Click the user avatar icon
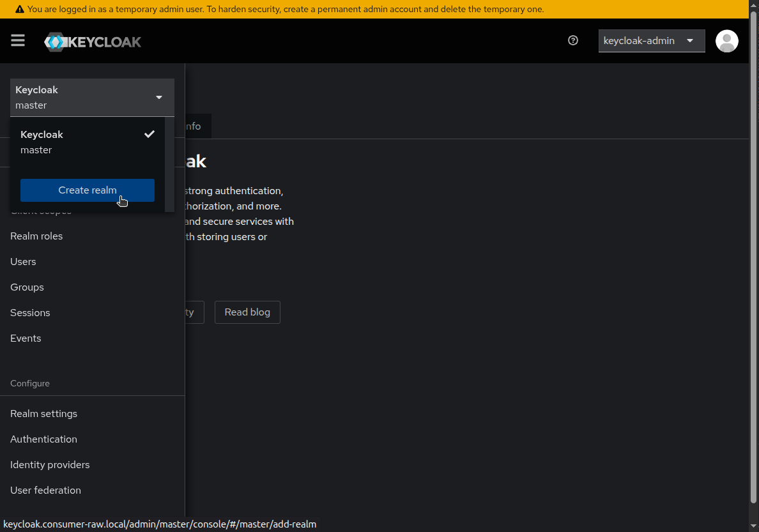This screenshot has width=759, height=532. tap(726, 41)
